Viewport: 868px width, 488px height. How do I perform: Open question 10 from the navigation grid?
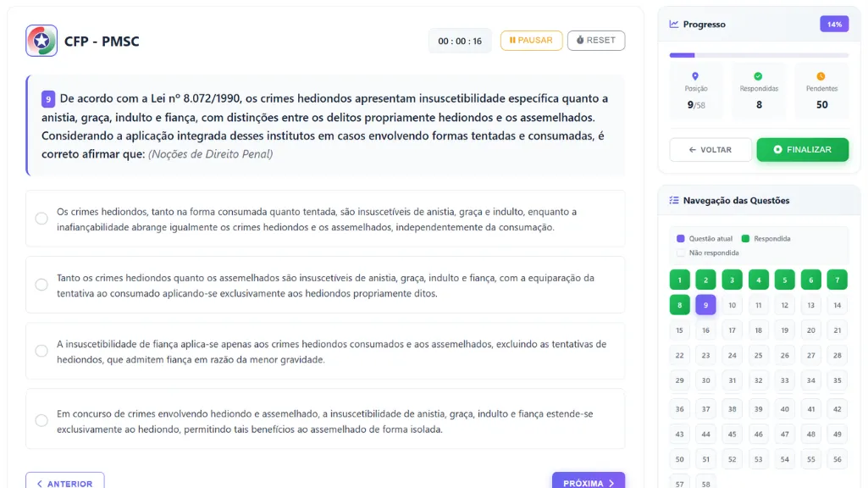(732, 305)
